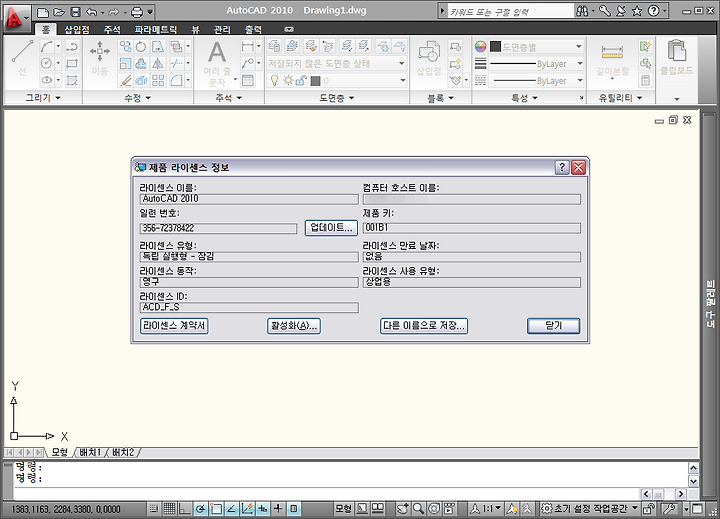This screenshot has height=519, width=720.
Task: Click the 활성화(A)... button
Action: [294, 326]
